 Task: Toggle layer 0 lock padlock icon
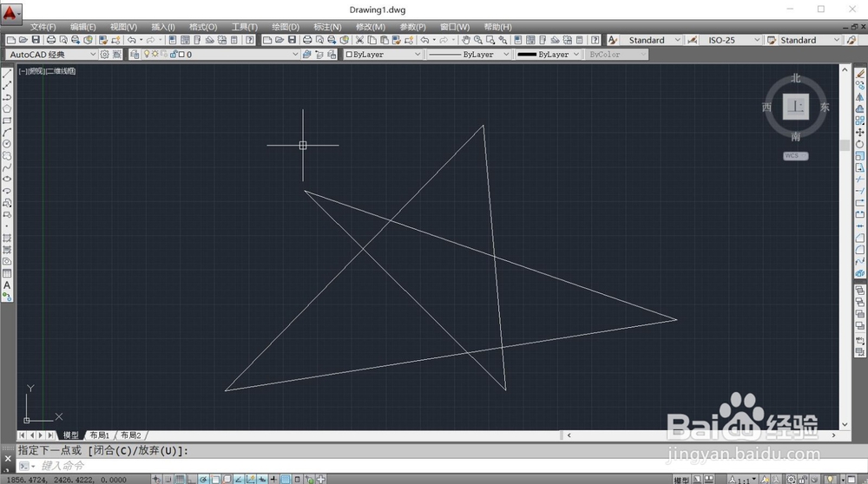[174, 54]
